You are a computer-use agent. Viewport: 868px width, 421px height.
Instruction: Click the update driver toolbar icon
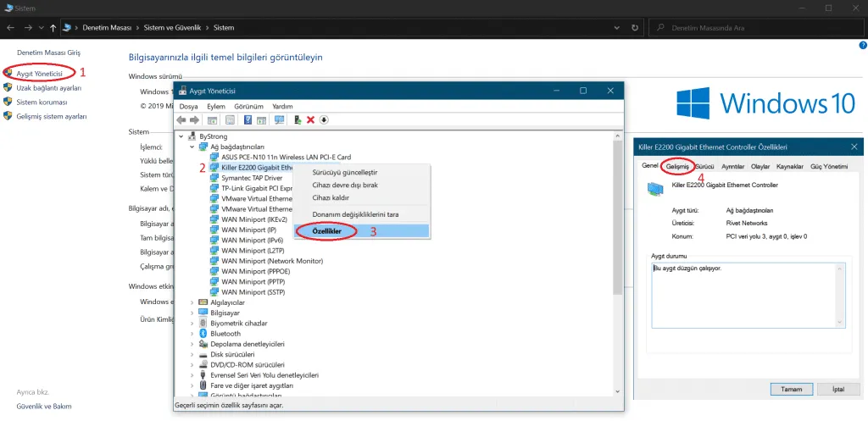point(298,119)
